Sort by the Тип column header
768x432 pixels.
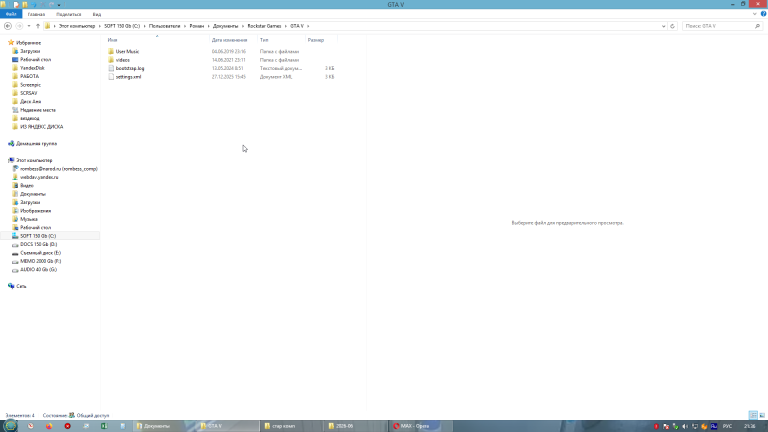tap(282, 40)
